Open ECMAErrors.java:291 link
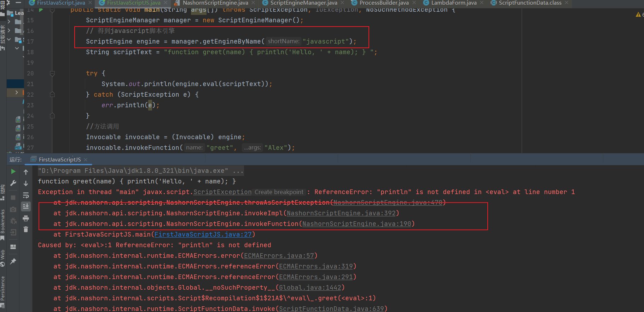The height and width of the screenshot is (312, 644). coord(316,277)
